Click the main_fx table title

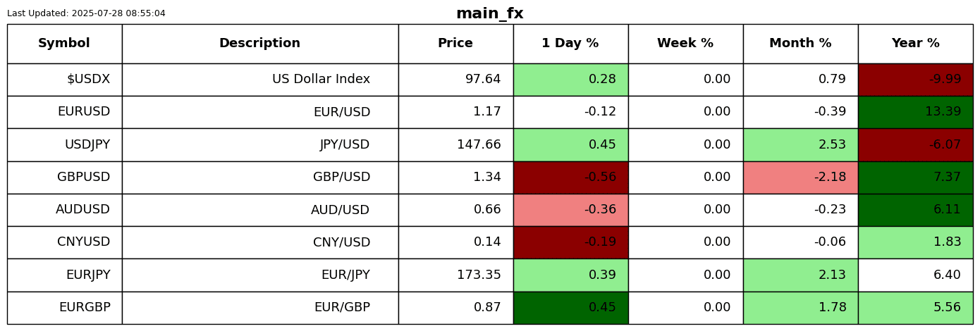pos(489,13)
